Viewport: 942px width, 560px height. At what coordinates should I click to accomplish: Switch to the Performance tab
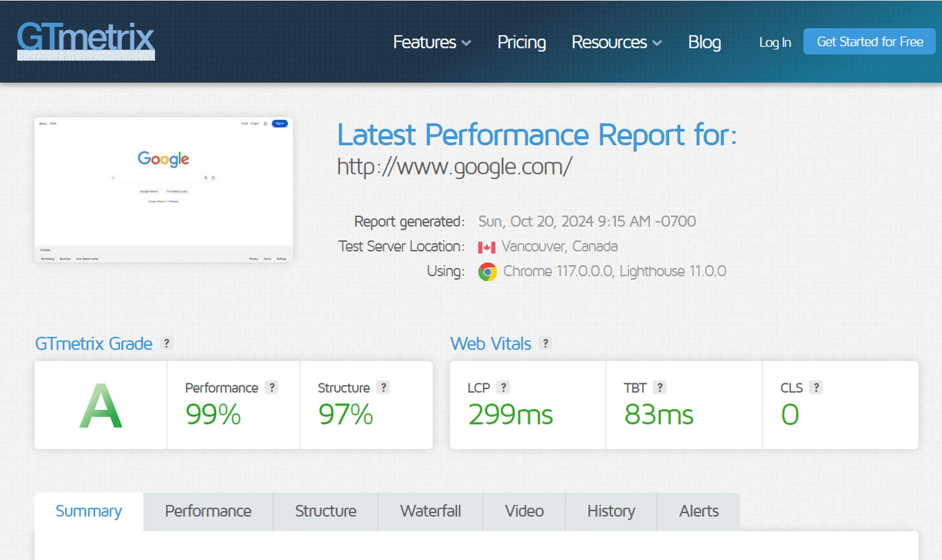point(208,511)
